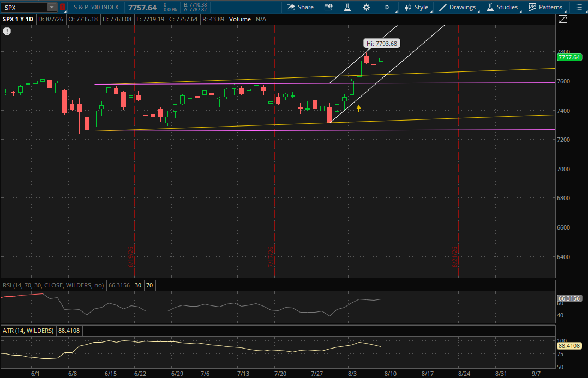Click the chart scale curve icon
Screen dimensions: 588x378
[562, 20]
